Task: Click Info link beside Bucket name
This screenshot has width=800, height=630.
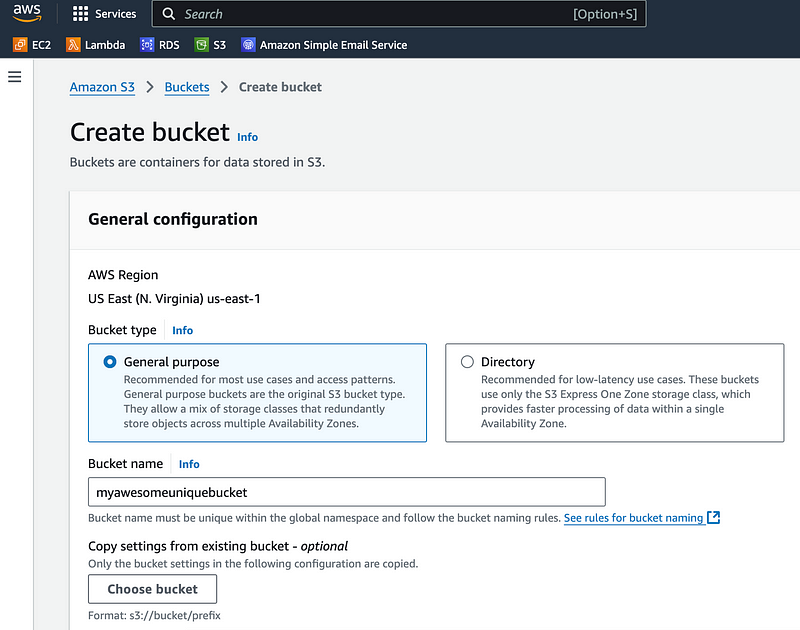Action: click(x=189, y=464)
